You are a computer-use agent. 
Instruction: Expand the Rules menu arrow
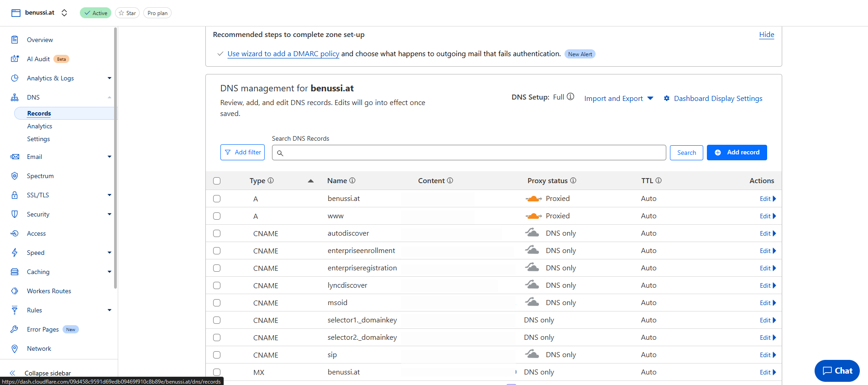pyautogui.click(x=110, y=310)
